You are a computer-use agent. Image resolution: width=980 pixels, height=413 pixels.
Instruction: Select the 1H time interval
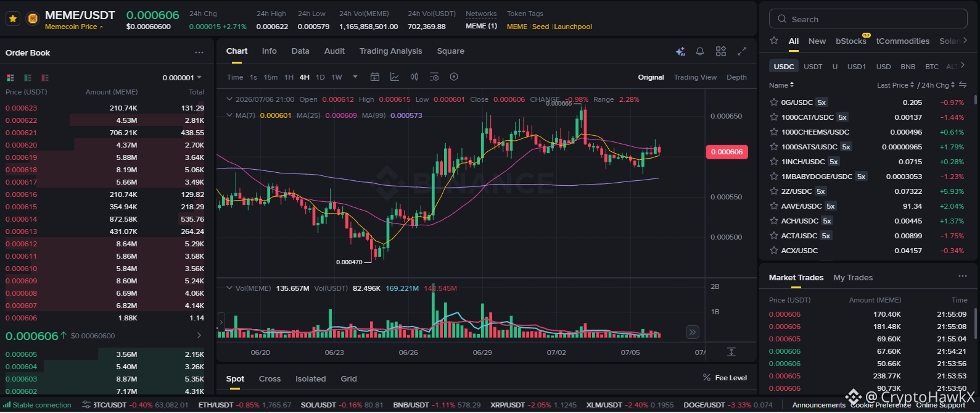point(289,78)
